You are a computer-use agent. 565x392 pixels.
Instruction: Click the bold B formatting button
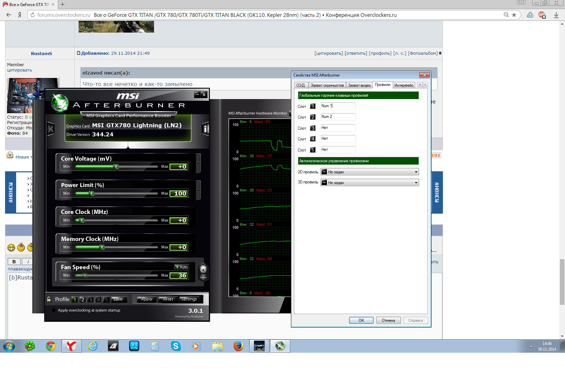point(14,262)
